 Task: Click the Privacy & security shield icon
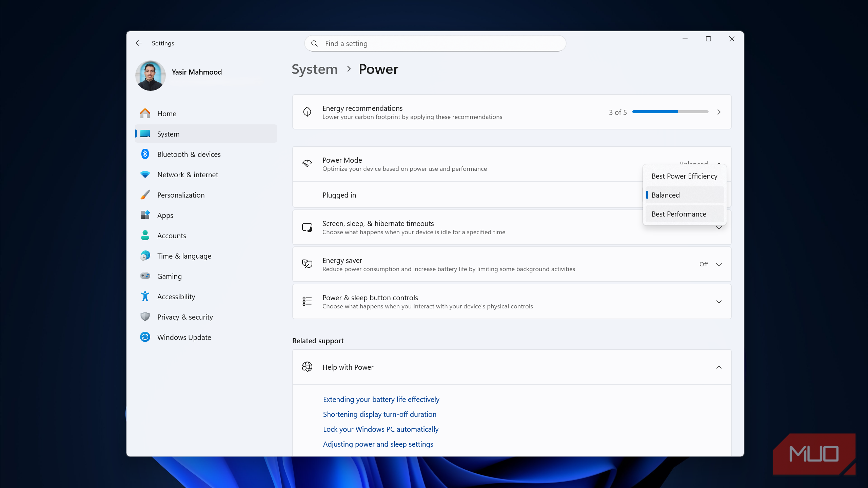click(145, 317)
